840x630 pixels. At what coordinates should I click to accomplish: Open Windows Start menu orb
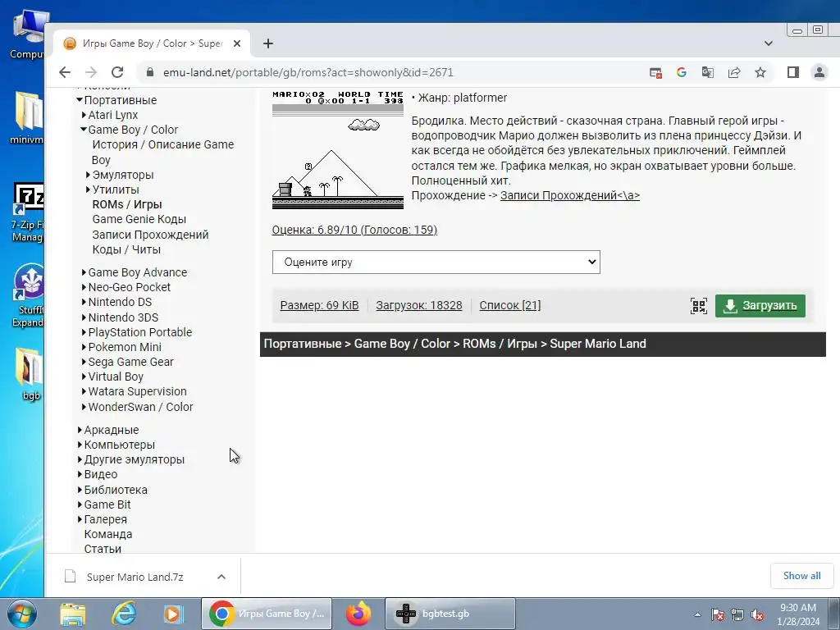pos(21,614)
